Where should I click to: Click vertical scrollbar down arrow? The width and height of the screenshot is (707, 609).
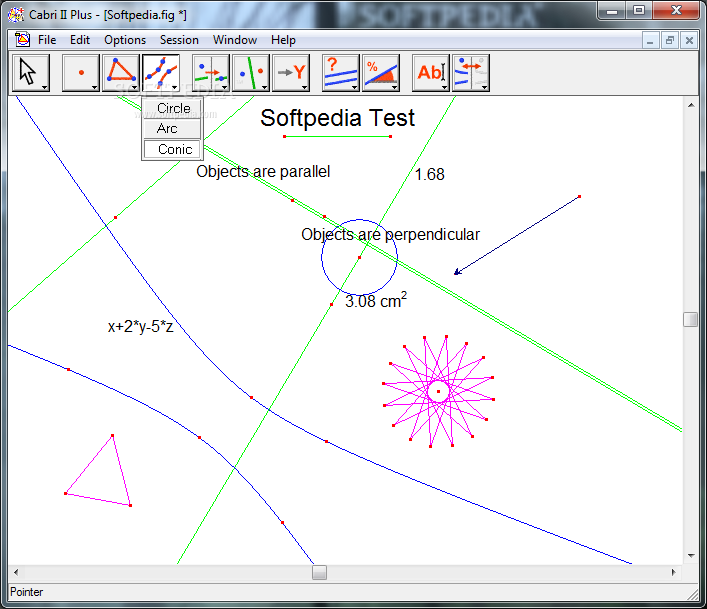pyautogui.click(x=691, y=556)
